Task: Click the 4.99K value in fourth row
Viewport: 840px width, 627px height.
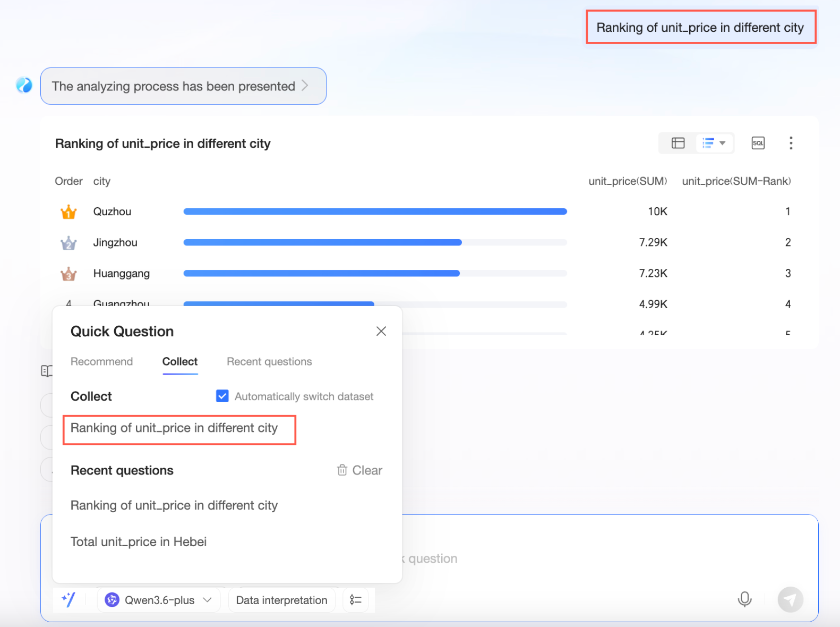Action: pyautogui.click(x=653, y=304)
